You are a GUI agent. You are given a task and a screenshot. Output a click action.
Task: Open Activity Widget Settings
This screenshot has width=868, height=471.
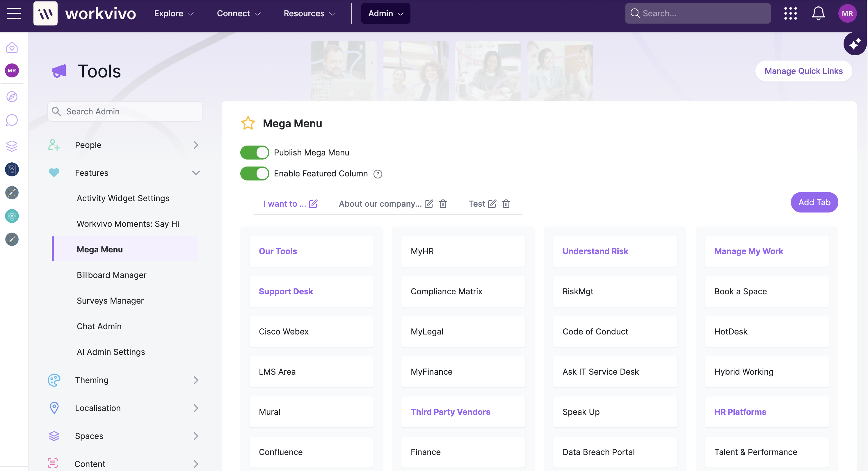click(x=123, y=198)
